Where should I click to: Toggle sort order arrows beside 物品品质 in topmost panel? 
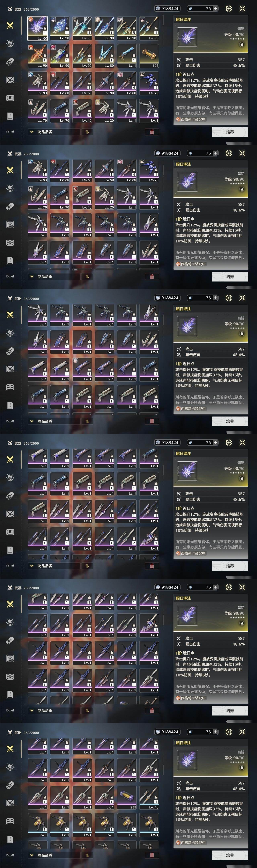87,132
